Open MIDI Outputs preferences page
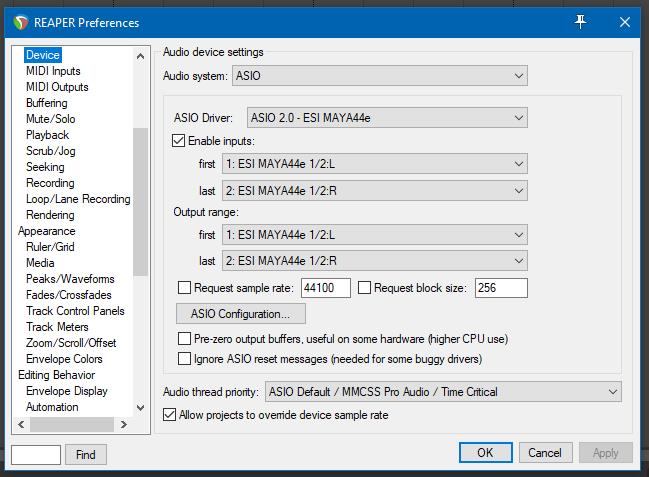This screenshot has width=649, height=477. (57, 87)
